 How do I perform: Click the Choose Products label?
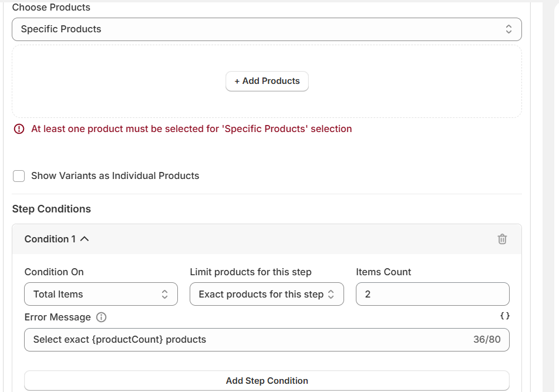pyautogui.click(x=51, y=8)
